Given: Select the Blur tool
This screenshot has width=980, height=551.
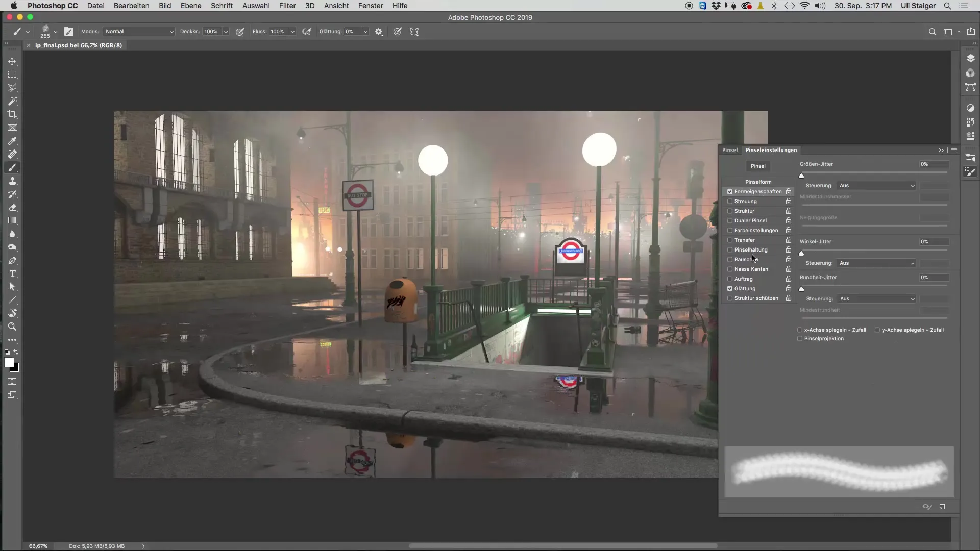Looking at the screenshot, I should 12,234.
